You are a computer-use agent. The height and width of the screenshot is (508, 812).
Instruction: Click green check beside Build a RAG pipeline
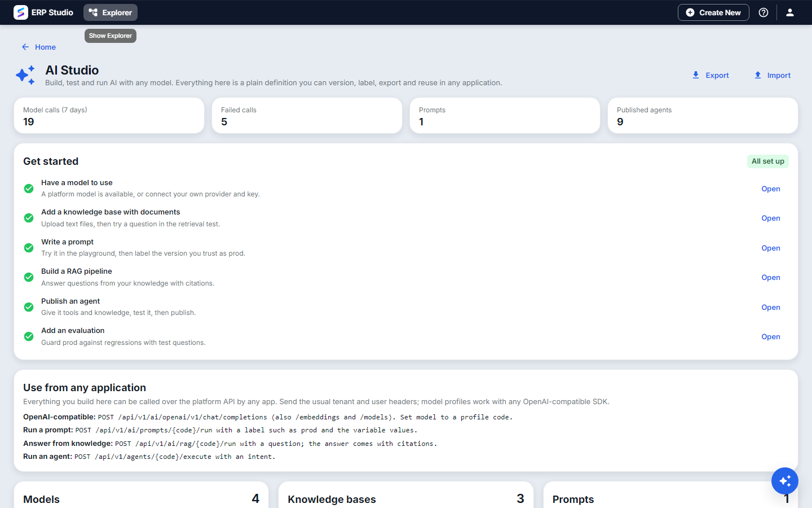point(29,277)
